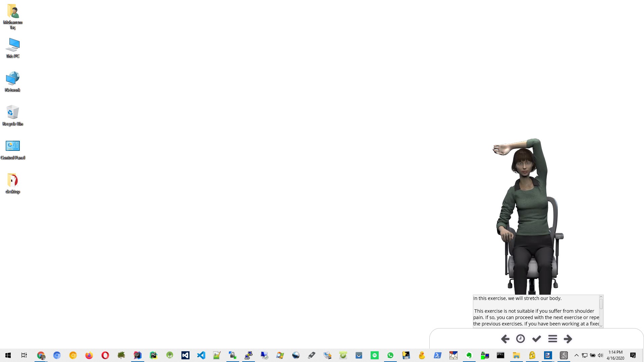Open the clock and date flyout

(615, 355)
